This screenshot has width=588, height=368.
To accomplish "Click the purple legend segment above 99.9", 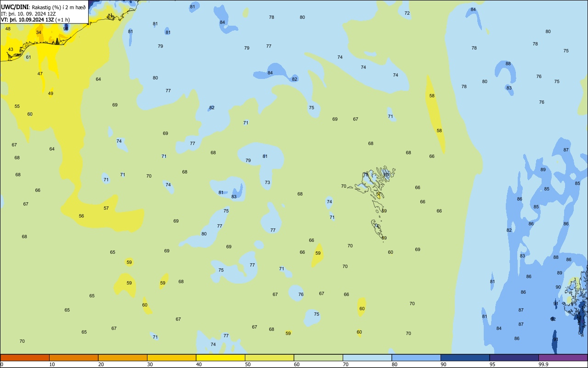I will [x=563, y=357].
